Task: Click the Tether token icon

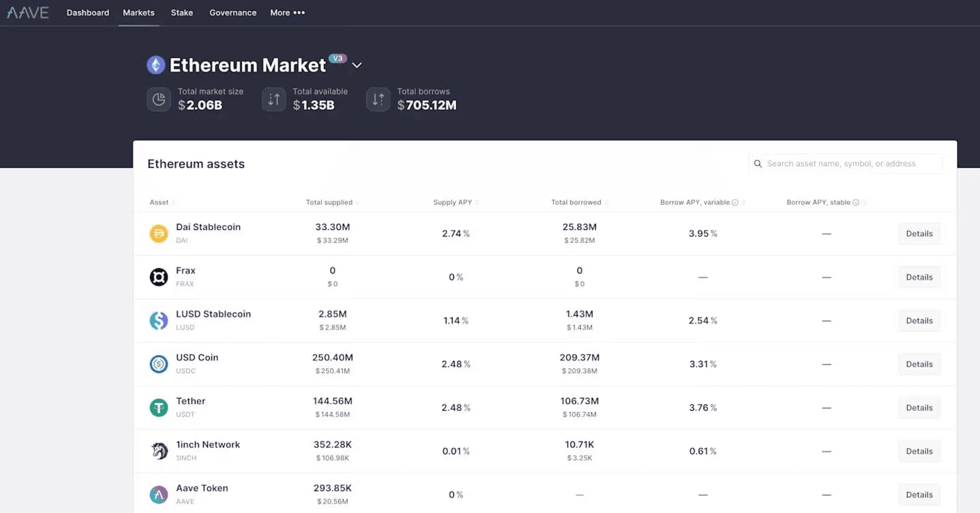Action: 159,408
